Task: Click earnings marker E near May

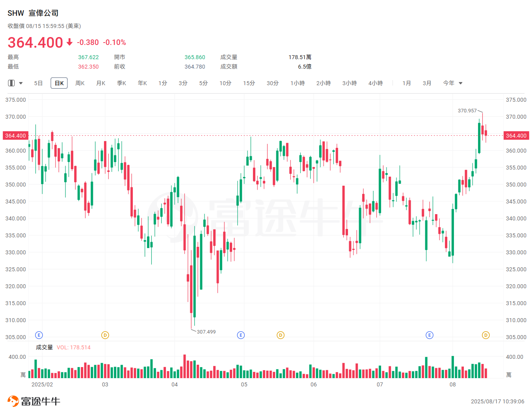Action: pos(241,335)
